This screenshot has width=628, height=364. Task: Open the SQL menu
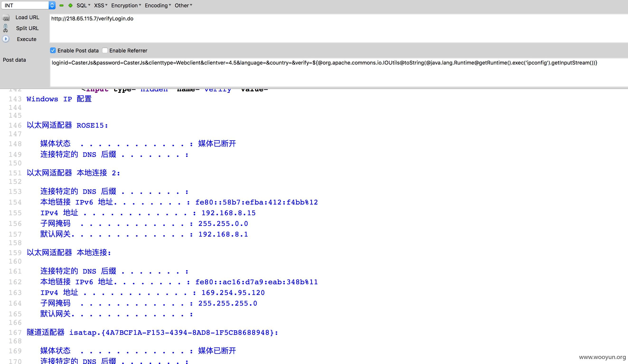(83, 5)
